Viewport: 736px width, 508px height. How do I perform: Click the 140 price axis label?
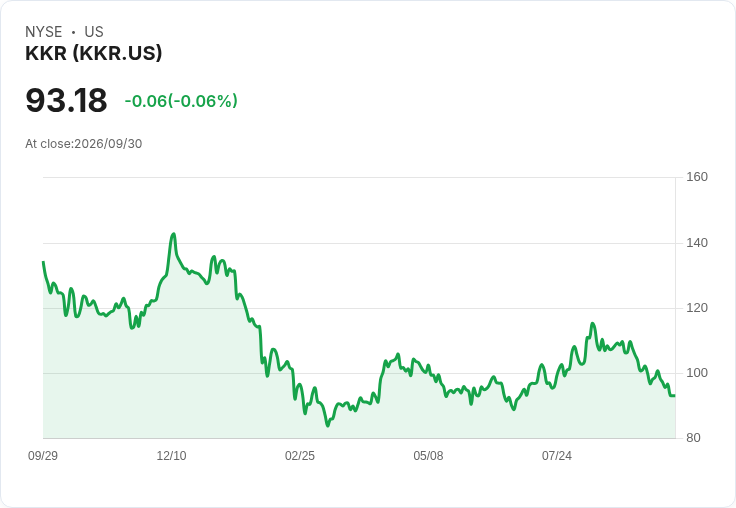click(x=697, y=243)
